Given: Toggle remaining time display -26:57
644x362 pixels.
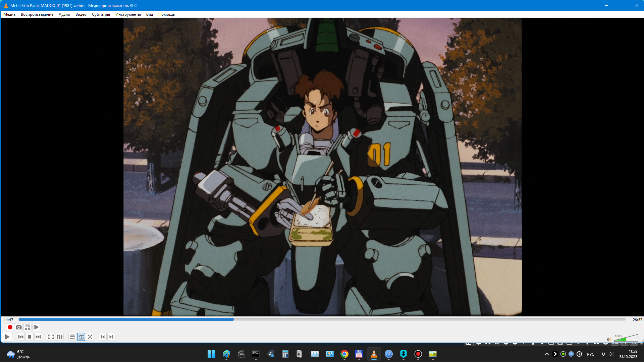Looking at the screenshot, I should pos(637,320).
